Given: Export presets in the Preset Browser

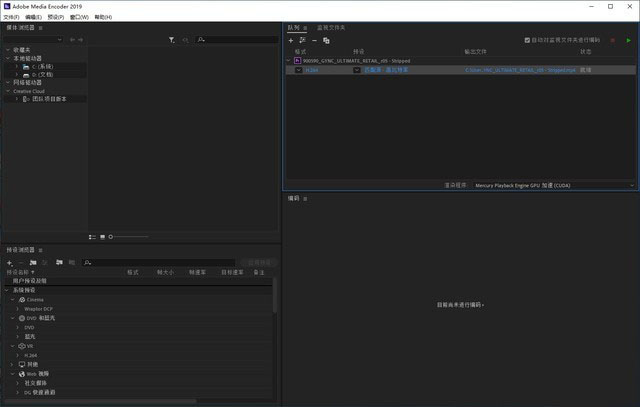Looking at the screenshot, I should tap(72, 262).
